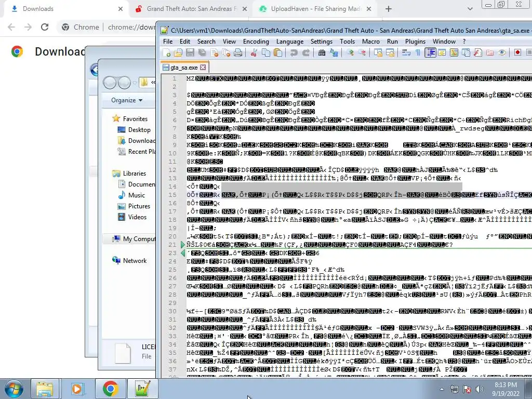
Task: Click the Save All toolbar icon
Action: click(202, 52)
